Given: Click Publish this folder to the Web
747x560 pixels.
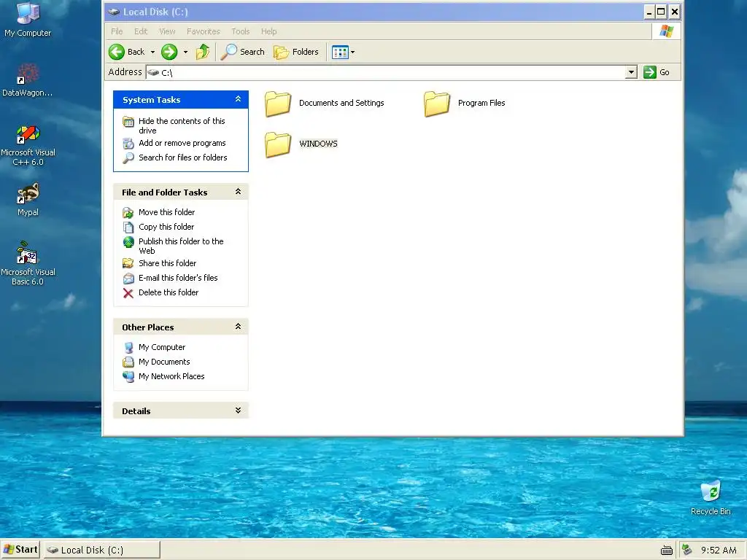Looking at the screenshot, I should [181, 246].
